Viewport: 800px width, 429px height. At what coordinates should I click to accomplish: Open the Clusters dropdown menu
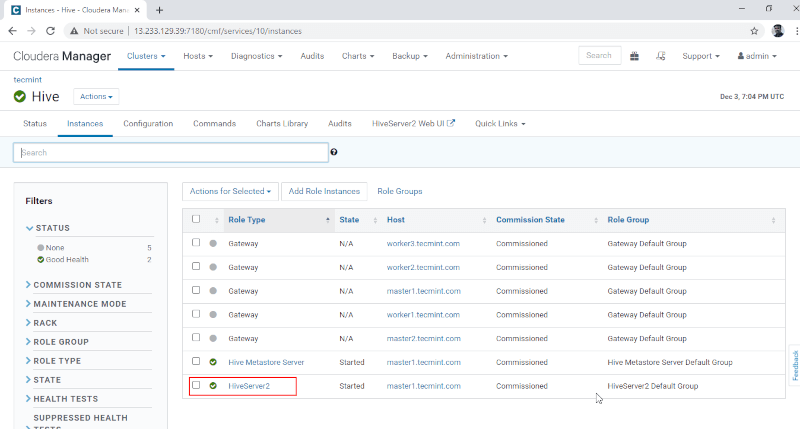coord(146,56)
